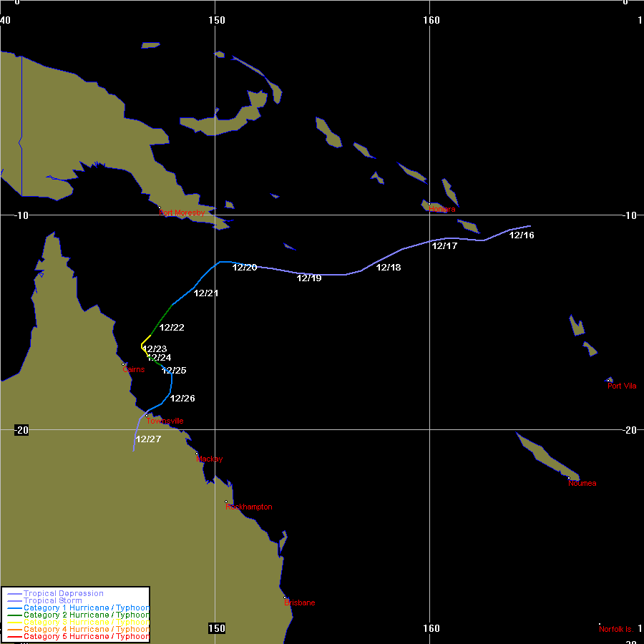Click the 12/20 track date label
644x644 pixels.
pos(245,268)
